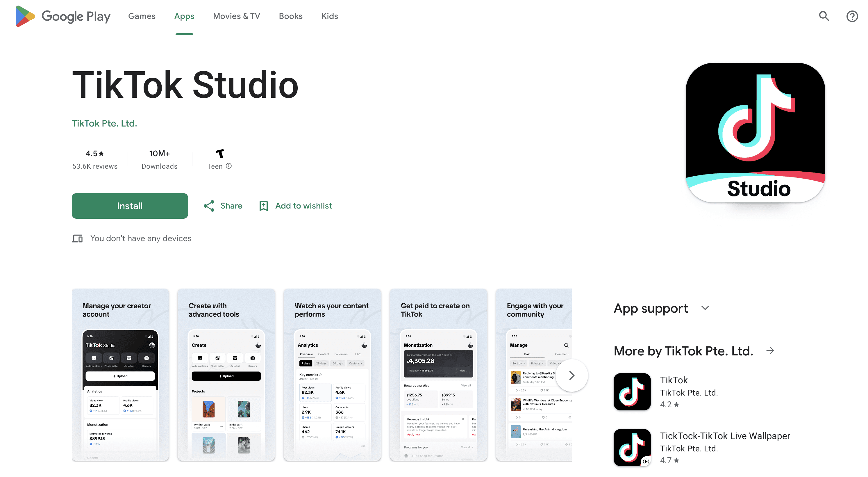The height and width of the screenshot is (477, 868).
Task: Open 'Engage with your community' screenshot
Action: pos(534,375)
